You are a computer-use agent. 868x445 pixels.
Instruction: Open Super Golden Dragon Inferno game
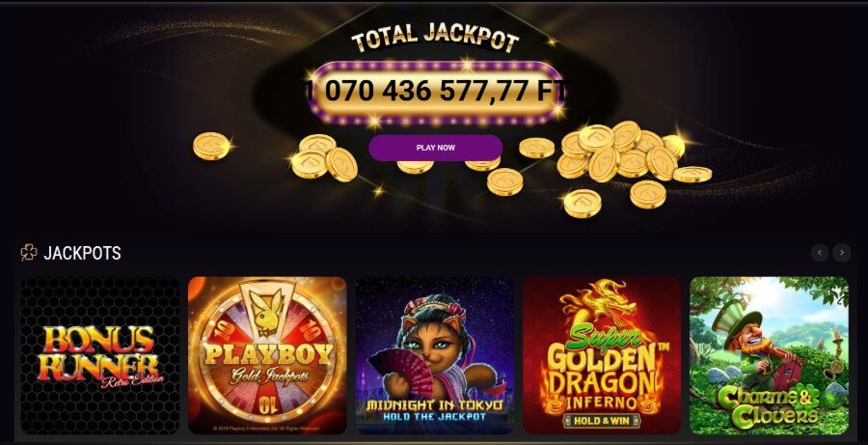602,355
